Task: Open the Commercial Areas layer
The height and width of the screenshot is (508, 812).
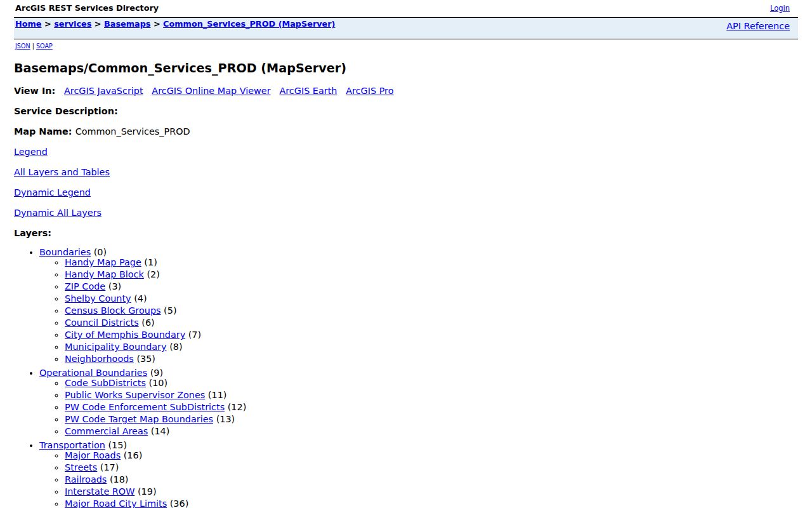Action: point(106,431)
